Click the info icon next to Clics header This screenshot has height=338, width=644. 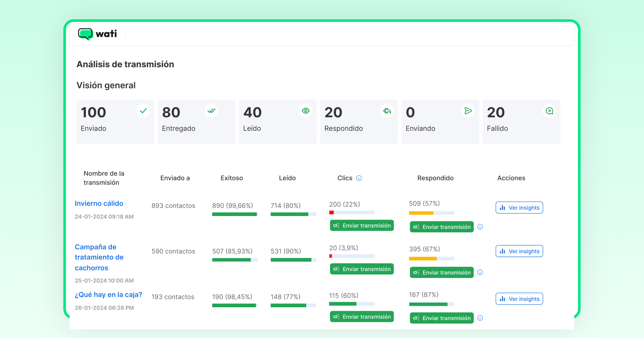pos(359,178)
